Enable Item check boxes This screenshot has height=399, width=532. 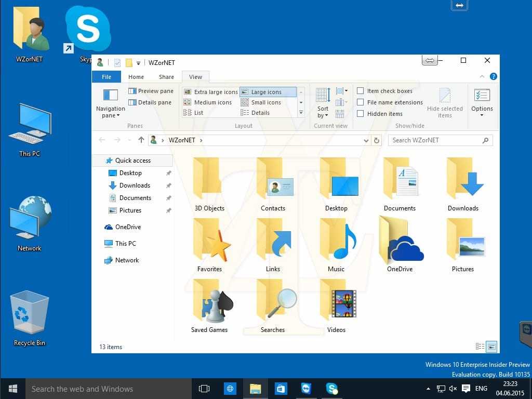tap(360, 91)
